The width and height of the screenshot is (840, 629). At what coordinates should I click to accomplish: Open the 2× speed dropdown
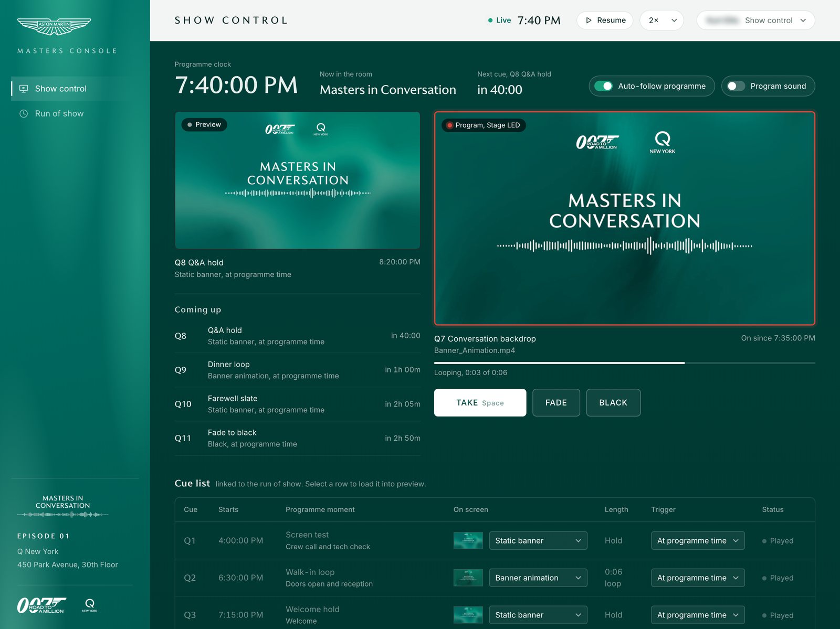coord(661,20)
